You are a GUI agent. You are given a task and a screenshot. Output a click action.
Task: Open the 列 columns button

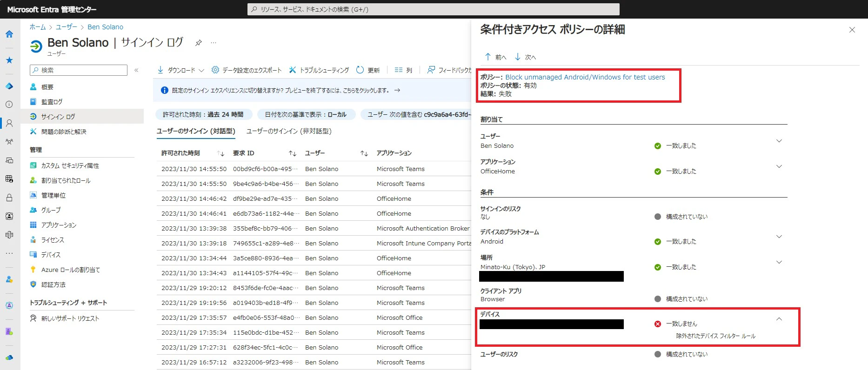pyautogui.click(x=403, y=70)
